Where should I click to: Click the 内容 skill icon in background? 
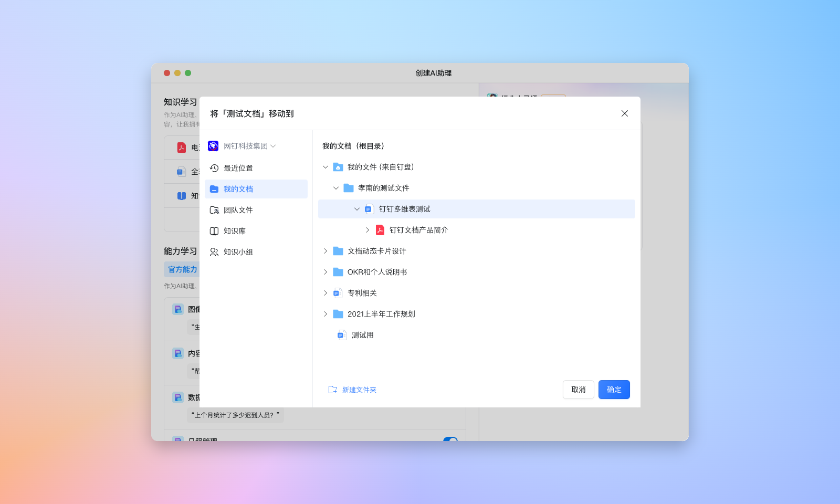178,353
